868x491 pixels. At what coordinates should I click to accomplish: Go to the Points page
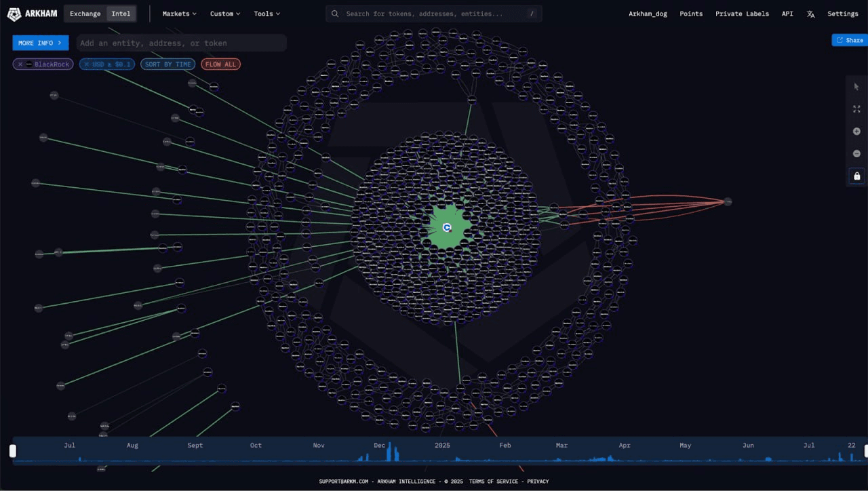[x=691, y=14]
